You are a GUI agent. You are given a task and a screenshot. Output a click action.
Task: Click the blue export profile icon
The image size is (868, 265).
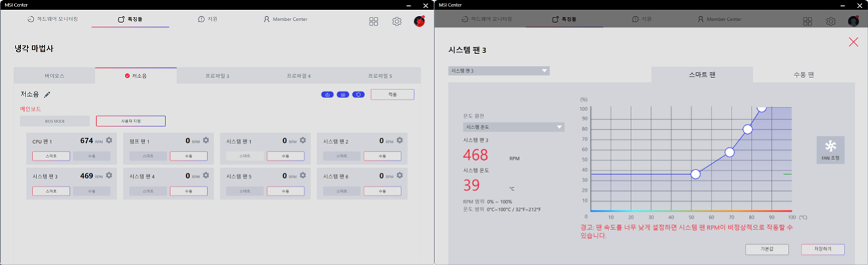click(327, 95)
